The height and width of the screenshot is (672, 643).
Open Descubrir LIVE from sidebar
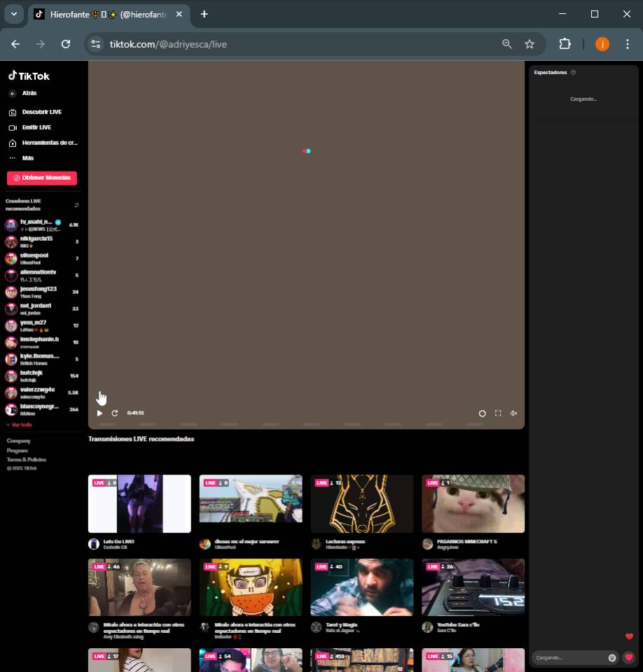(41, 112)
